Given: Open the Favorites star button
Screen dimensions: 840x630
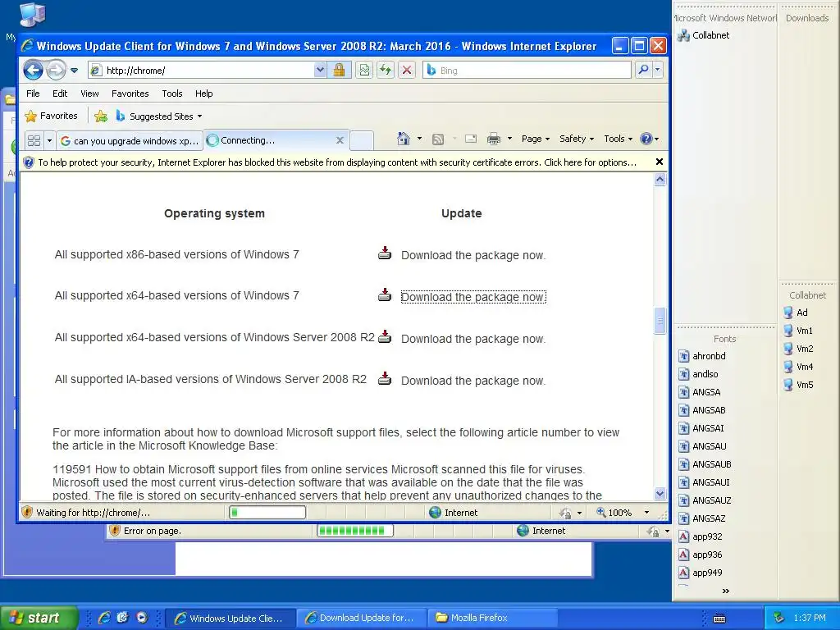Looking at the screenshot, I should point(52,116).
